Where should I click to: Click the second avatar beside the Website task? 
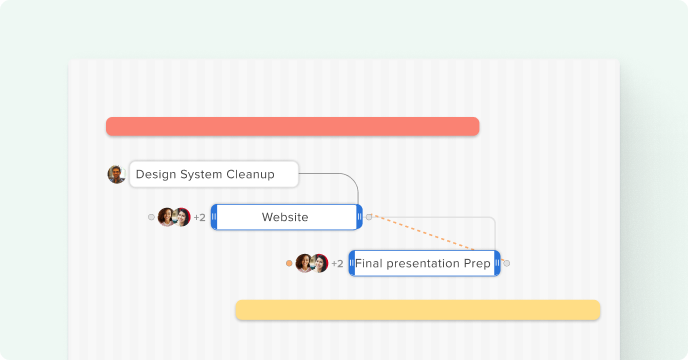click(183, 217)
